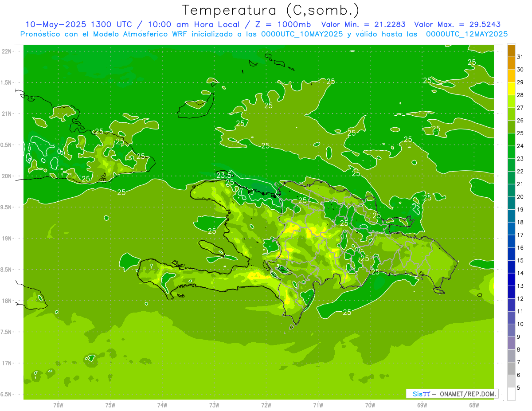Click the '1.5N' latitude label
The height and width of the screenshot is (411, 532).
[6, 82]
